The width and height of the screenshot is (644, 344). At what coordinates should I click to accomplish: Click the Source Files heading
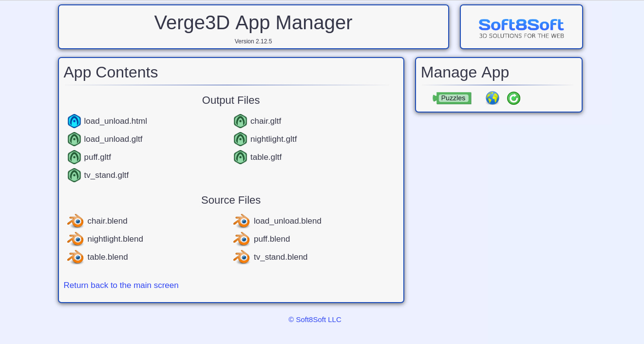tap(231, 200)
